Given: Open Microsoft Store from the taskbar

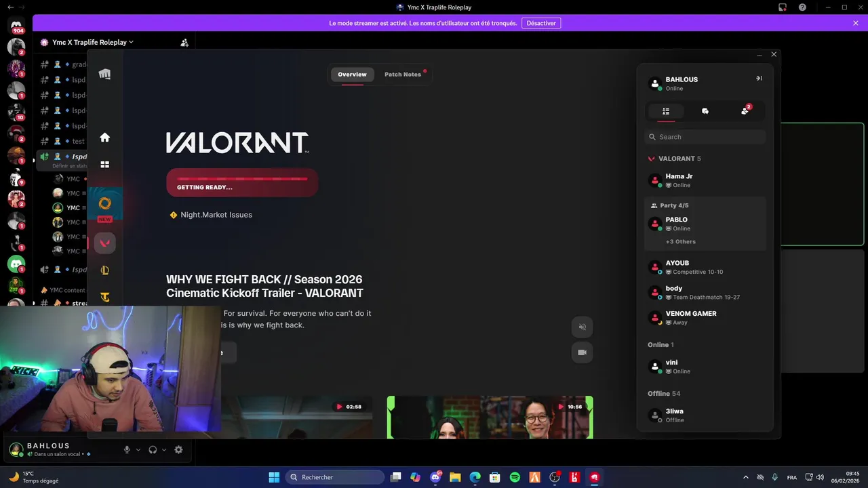Looking at the screenshot, I should pyautogui.click(x=495, y=477).
